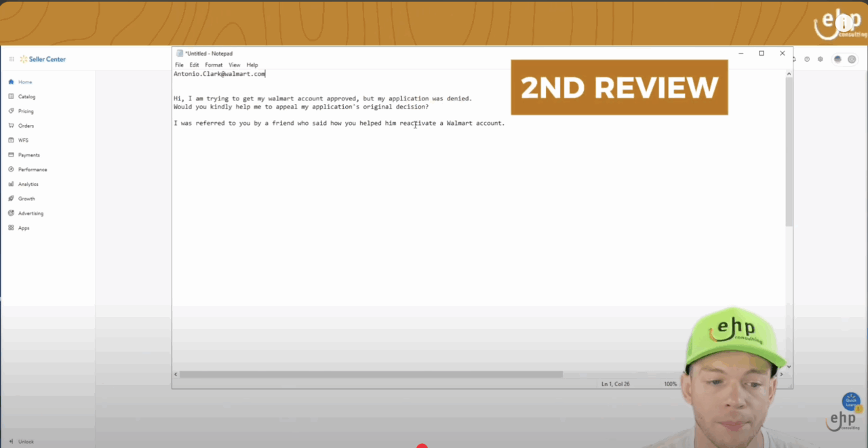Click the settings gear in Seller Center header
The image size is (868, 448).
click(820, 60)
